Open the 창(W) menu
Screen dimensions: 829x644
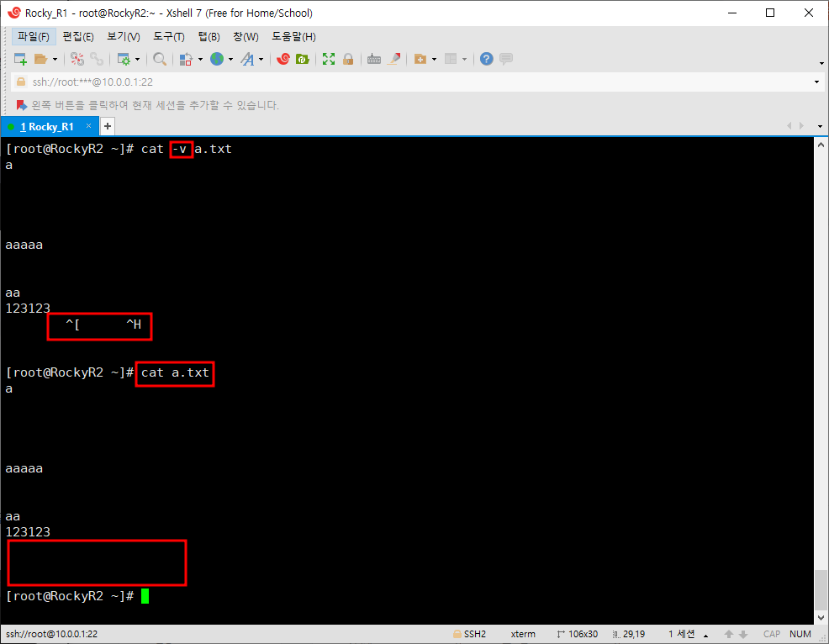coord(246,36)
